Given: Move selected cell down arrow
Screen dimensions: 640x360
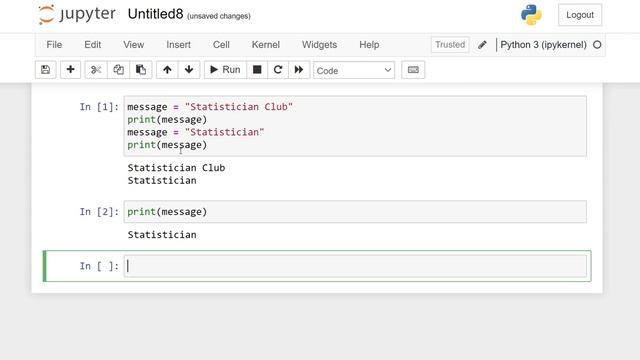Looking at the screenshot, I should (189, 70).
